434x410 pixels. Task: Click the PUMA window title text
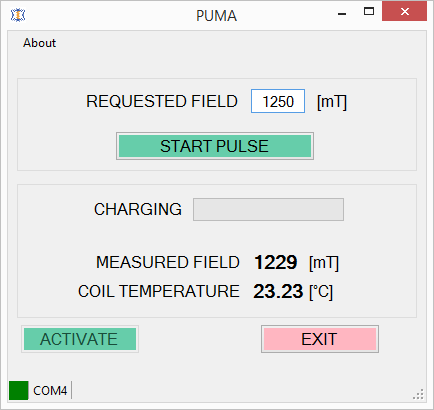216,16
